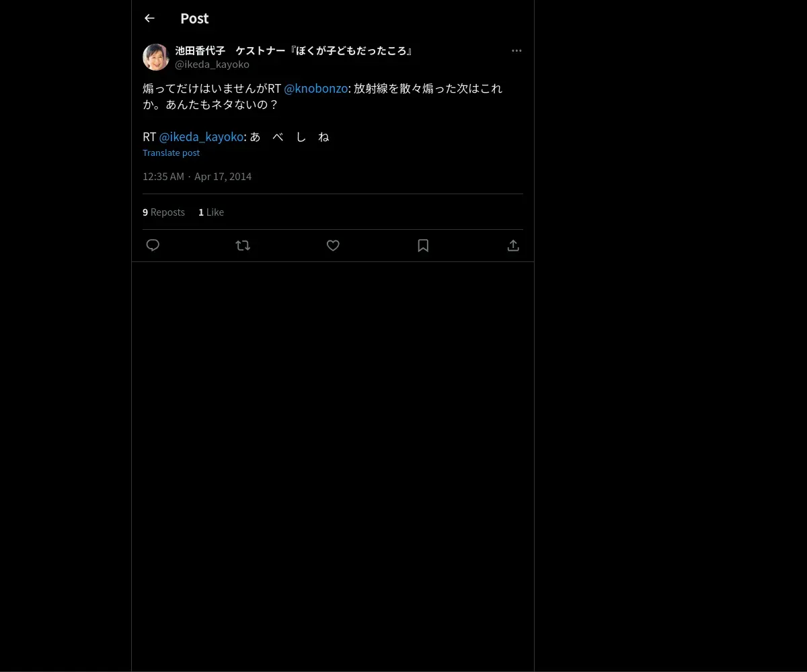Click the Post page heading
The image size is (807, 672).
(x=194, y=19)
